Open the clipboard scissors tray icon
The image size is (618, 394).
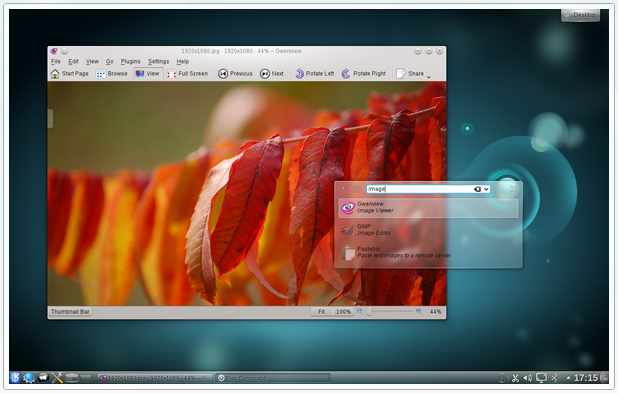(515, 378)
